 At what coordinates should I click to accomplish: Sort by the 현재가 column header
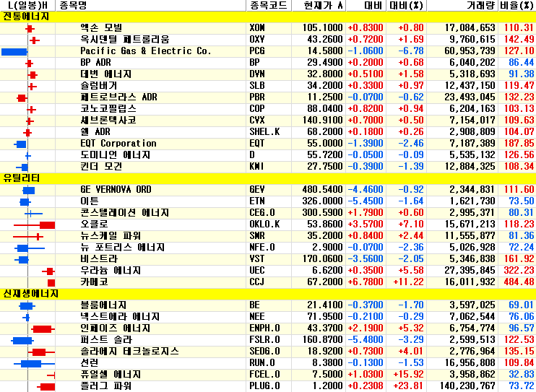point(319,6)
